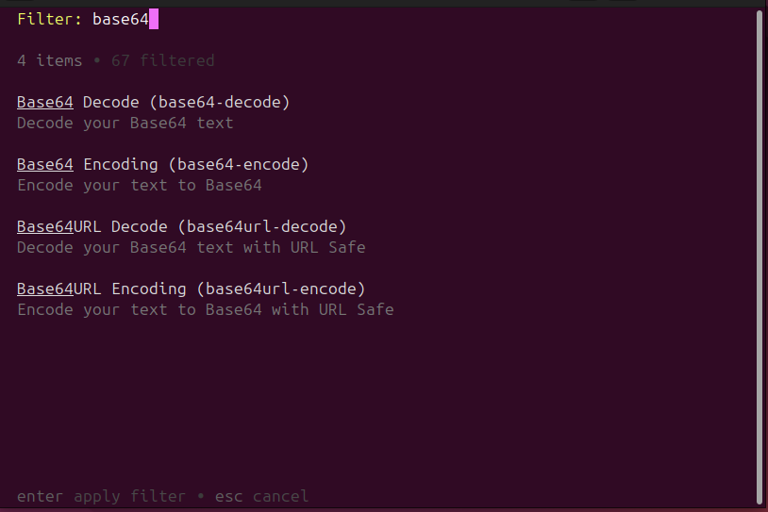Click the 'enter apply filter' hint

click(101, 496)
